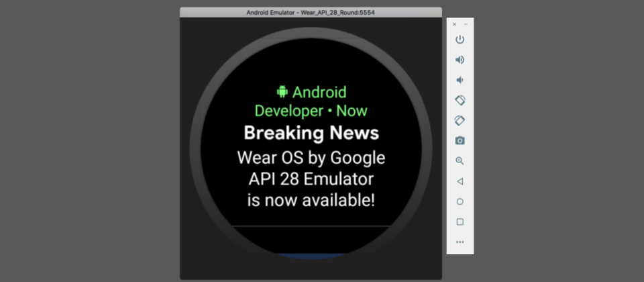644x282 pixels.
Task: Activate the zoom magnifier tool
Action: [x=460, y=160]
